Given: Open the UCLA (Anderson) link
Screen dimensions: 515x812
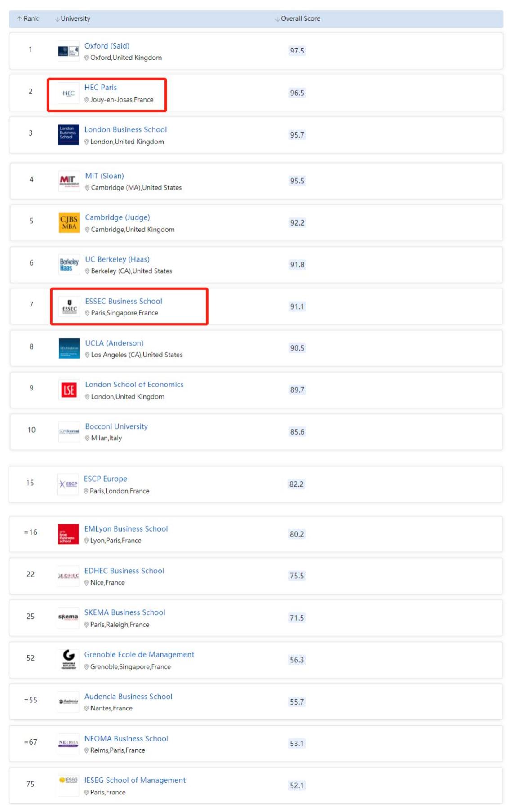Looking at the screenshot, I should [x=115, y=343].
